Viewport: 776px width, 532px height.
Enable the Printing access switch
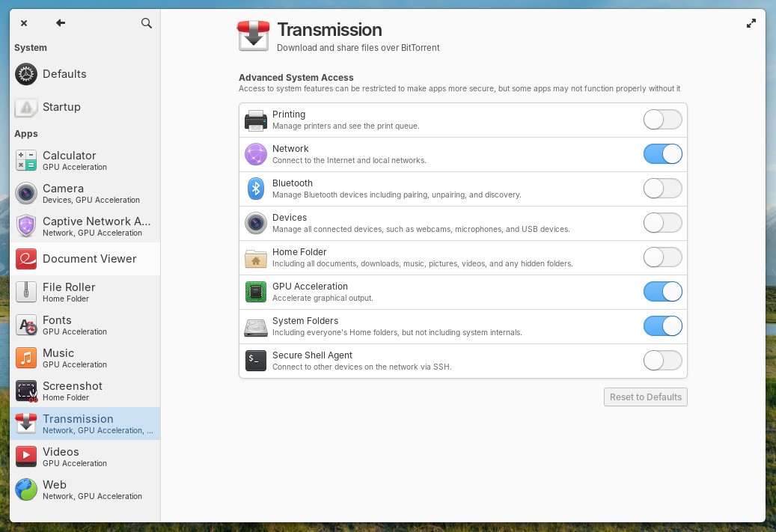click(663, 120)
